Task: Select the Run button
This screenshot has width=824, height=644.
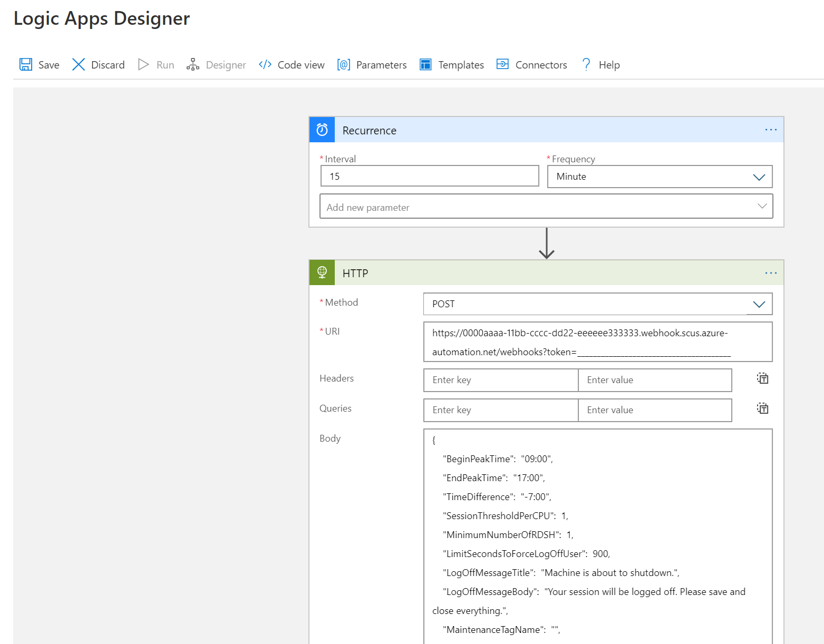Action: 156,64
